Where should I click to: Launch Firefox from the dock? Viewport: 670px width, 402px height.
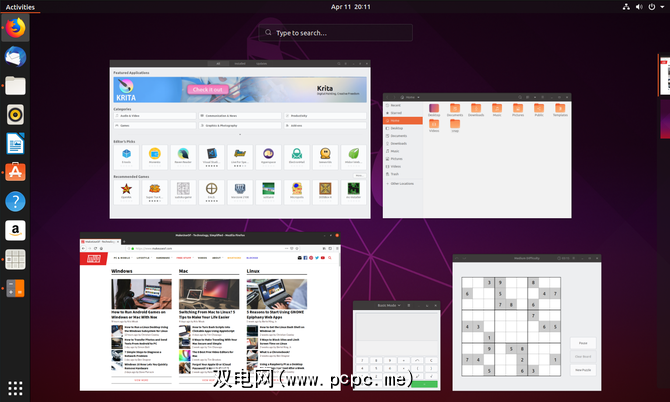point(16,27)
